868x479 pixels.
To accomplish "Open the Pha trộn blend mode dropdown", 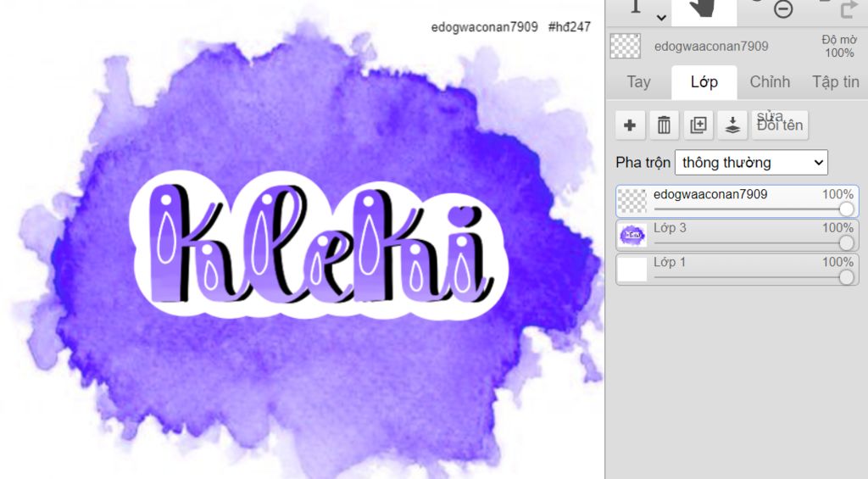I will click(751, 162).
